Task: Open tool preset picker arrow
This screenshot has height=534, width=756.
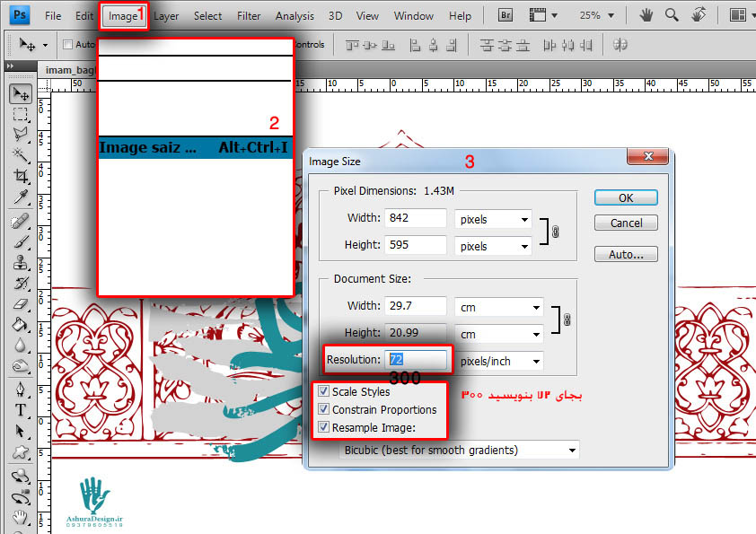Action: click(45, 45)
